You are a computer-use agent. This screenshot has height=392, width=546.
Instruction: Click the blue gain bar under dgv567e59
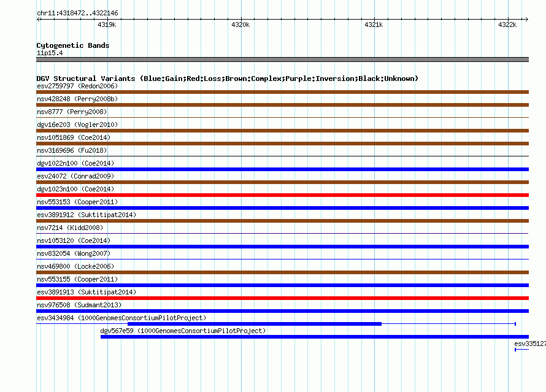pos(315,337)
